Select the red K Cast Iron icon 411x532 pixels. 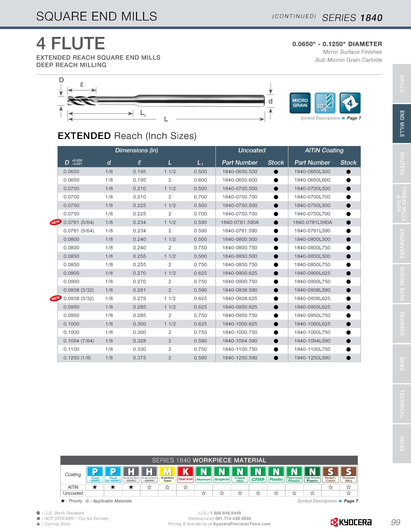[x=186, y=474]
